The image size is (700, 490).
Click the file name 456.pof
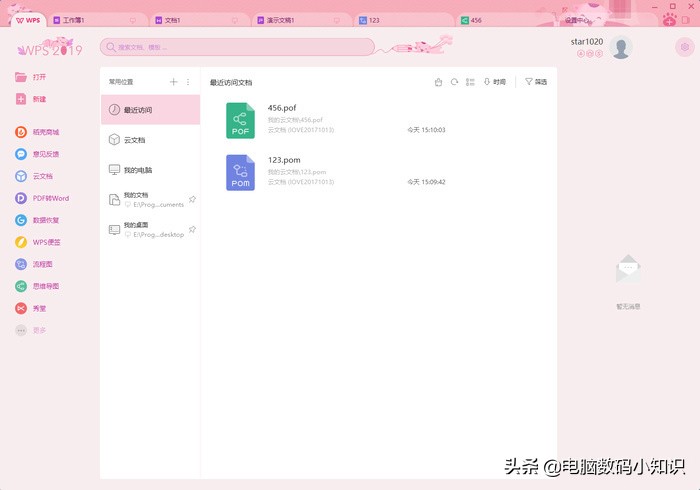tap(282, 108)
